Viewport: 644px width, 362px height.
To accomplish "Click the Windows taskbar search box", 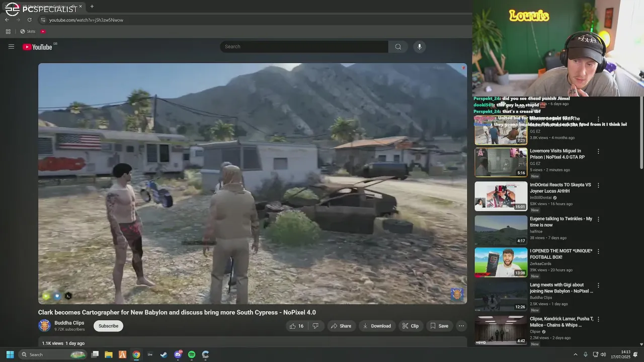I will click(x=53, y=354).
